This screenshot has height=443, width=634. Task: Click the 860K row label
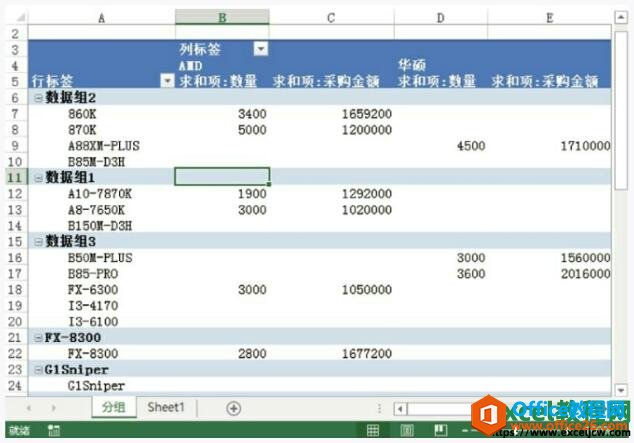click(x=82, y=114)
